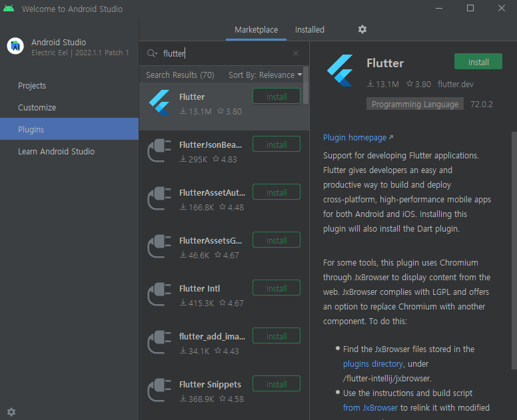Minimize the Welcome to Android Studio window
Image resolution: width=517 pixels, height=420 pixels.
tap(439, 8)
